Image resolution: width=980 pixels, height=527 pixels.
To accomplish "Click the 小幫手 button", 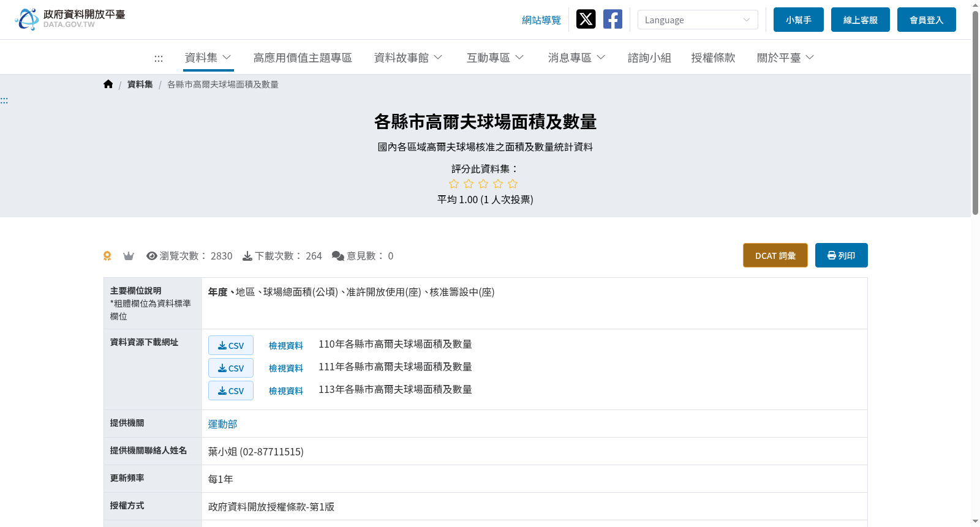I will [799, 20].
